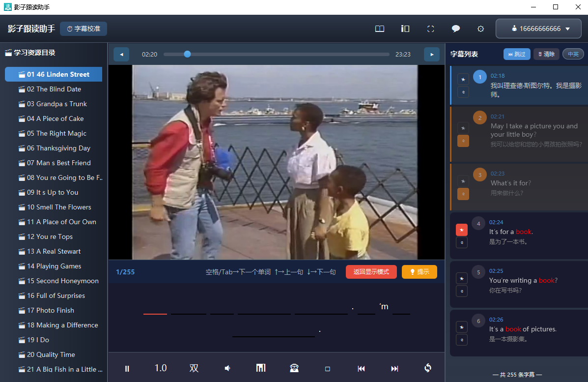Unstar subtitle 4 red favorite star
This screenshot has width=588, height=382.
462,230
